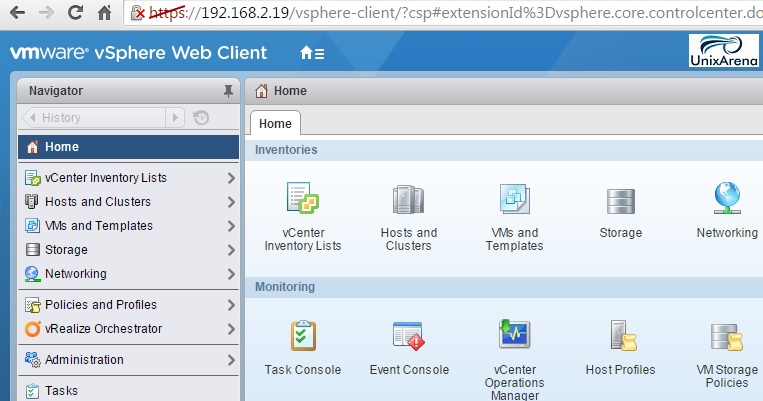
Task: Click the history clock icon in Navigator
Action: coord(201,118)
